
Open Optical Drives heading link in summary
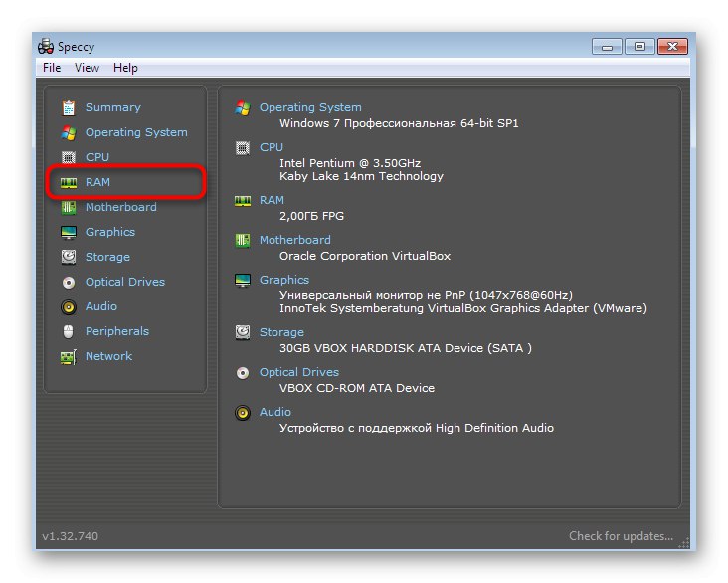(x=299, y=372)
